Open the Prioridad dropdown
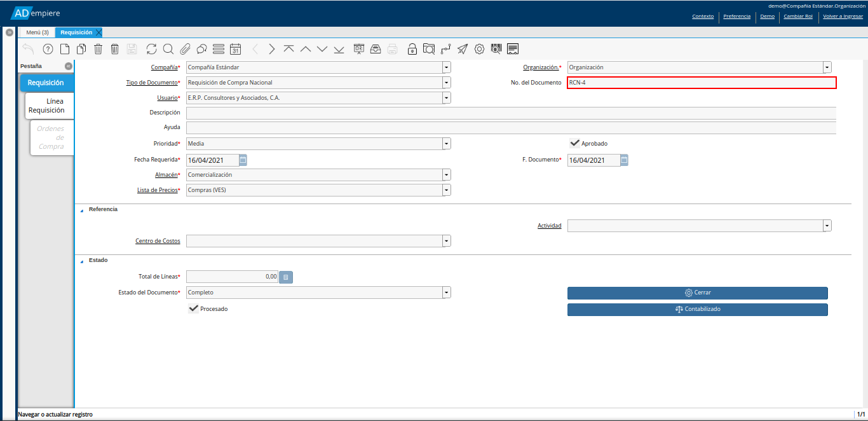Viewport: 868px width, 421px height. point(446,144)
